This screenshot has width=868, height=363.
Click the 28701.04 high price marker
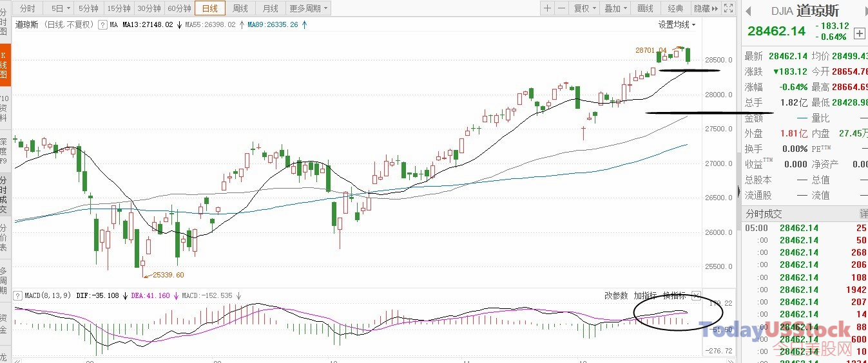651,50
